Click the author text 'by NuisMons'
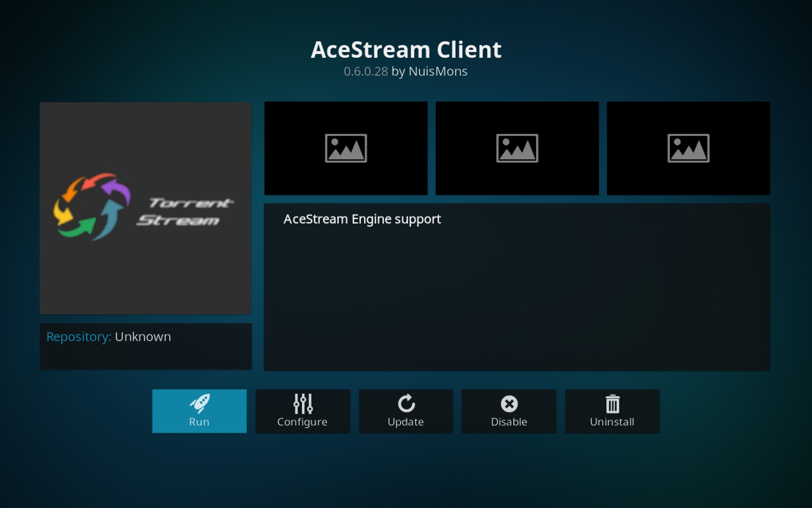Image resolution: width=812 pixels, height=508 pixels. [x=429, y=71]
